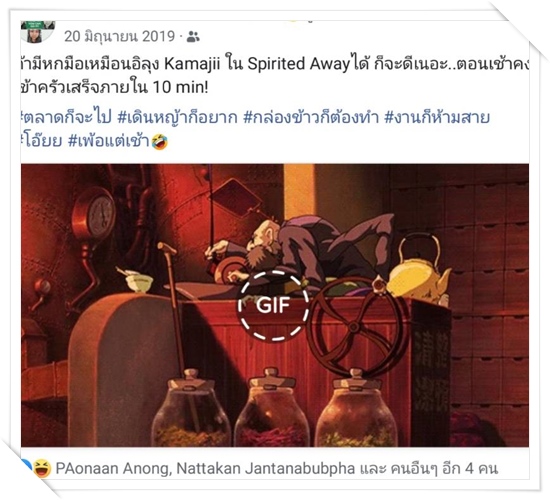Click the friends audience icon beside the date
The height and width of the screenshot is (500, 550).
click(x=193, y=36)
